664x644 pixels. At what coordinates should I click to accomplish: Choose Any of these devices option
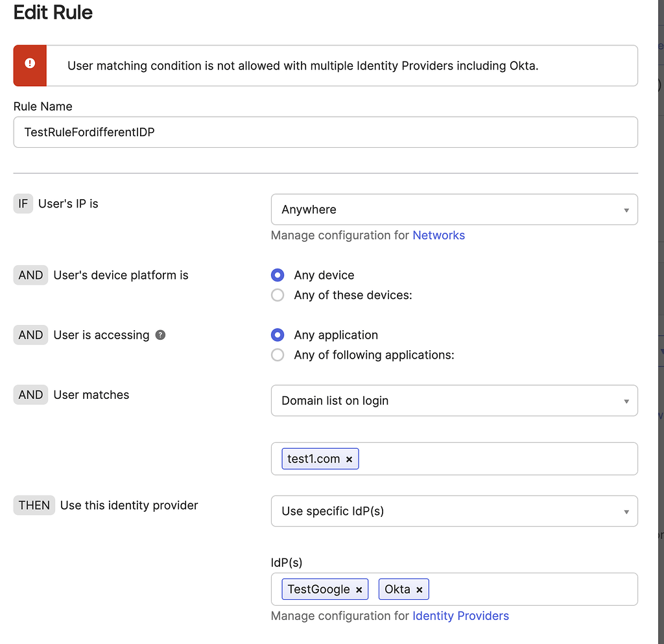278,295
